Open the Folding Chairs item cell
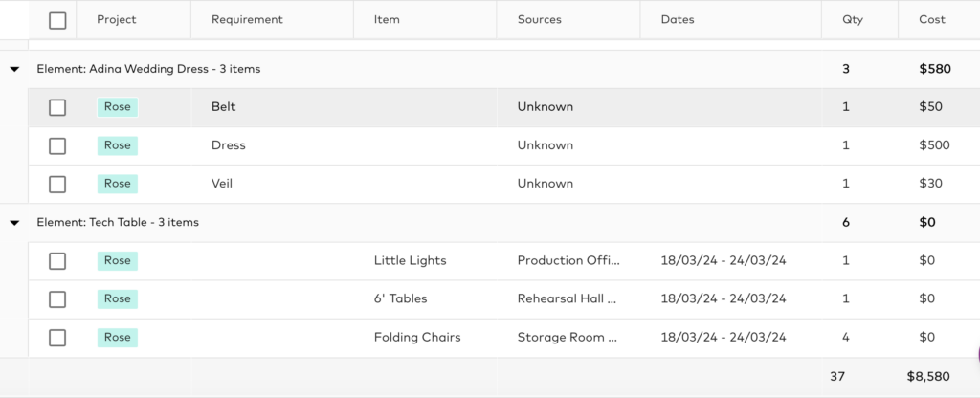This screenshot has width=980, height=398. 417,337
